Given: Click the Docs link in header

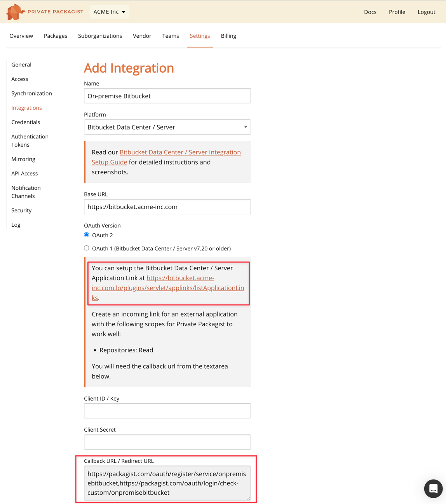Looking at the screenshot, I should 370,12.
